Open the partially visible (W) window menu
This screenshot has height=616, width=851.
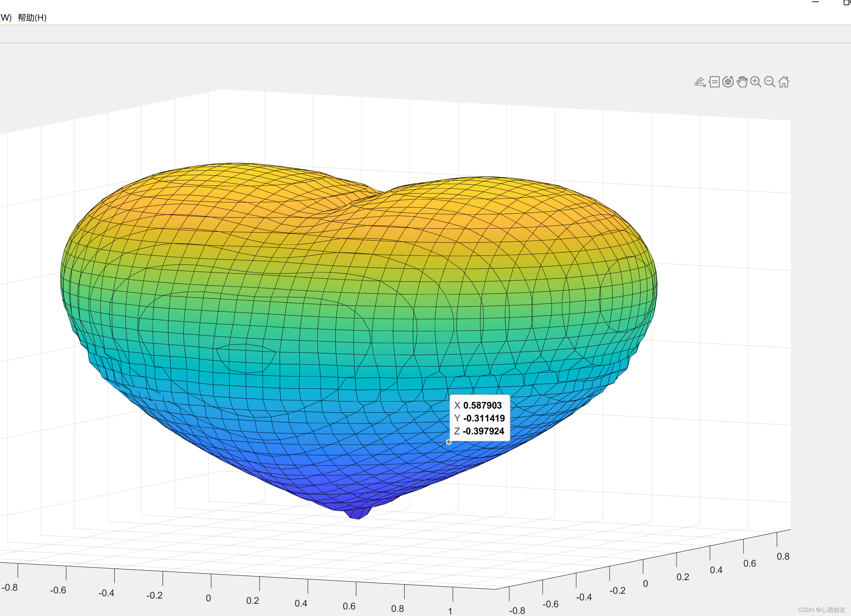click(5, 18)
